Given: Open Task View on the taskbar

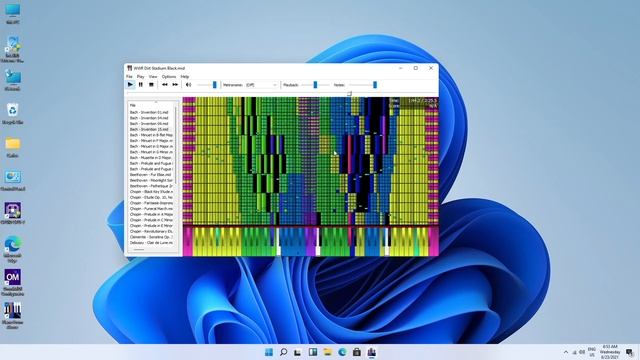Looking at the screenshot, I should (x=298, y=352).
